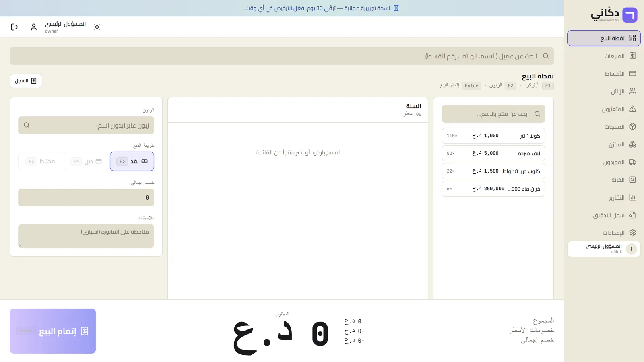This screenshot has height=362, width=644.
Task: Click the السجل button
Action: pyautogui.click(x=26, y=81)
